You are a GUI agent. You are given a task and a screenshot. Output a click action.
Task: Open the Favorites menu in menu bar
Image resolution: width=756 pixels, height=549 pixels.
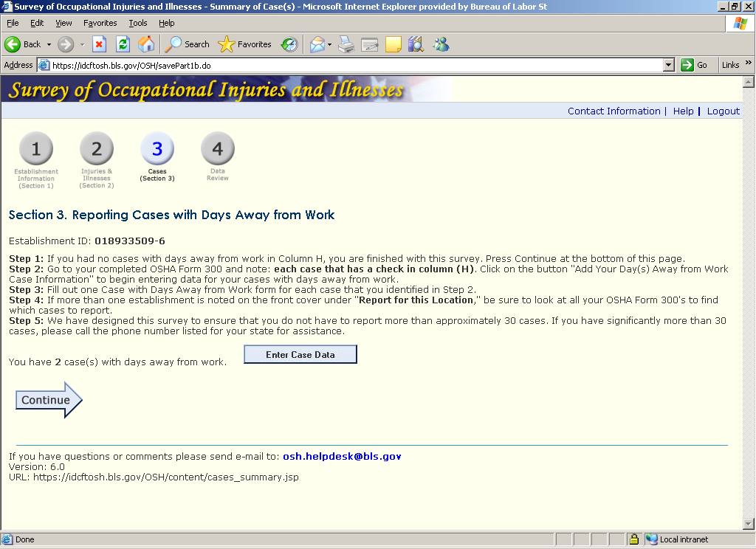tap(100, 23)
